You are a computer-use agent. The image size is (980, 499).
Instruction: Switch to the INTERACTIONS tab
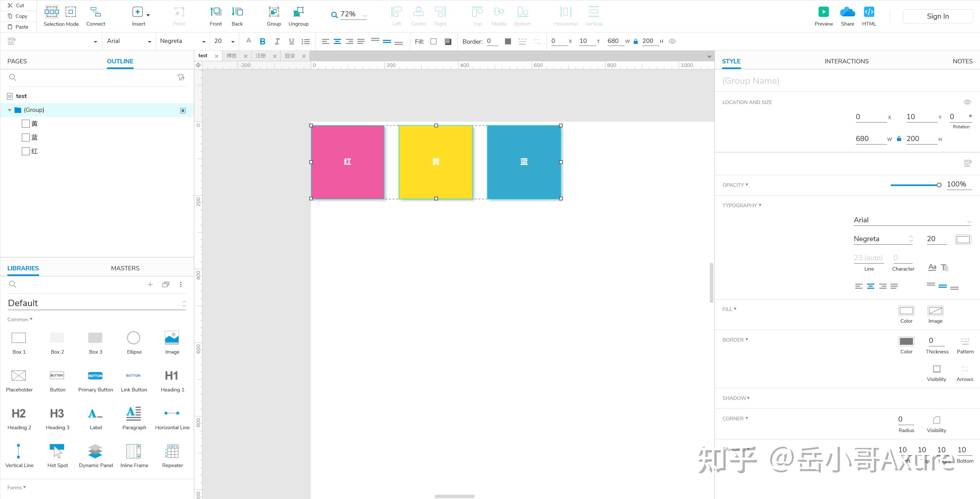(846, 61)
